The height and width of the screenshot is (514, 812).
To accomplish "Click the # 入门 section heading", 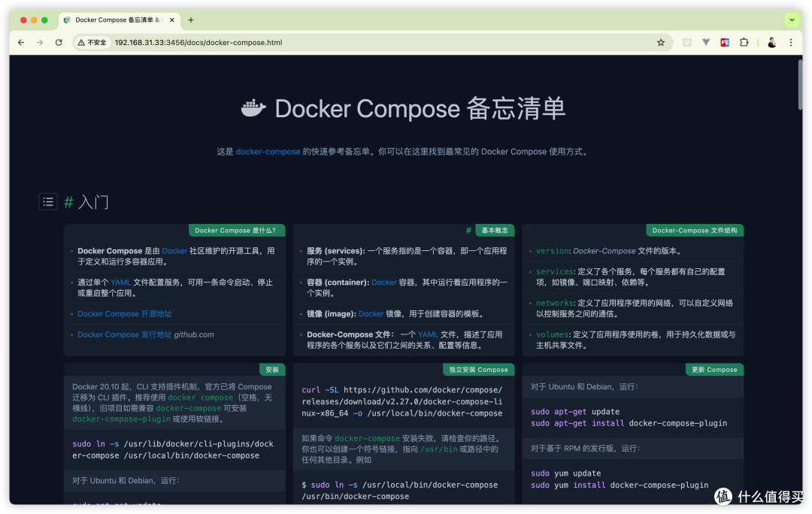I will tap(86, 202).
